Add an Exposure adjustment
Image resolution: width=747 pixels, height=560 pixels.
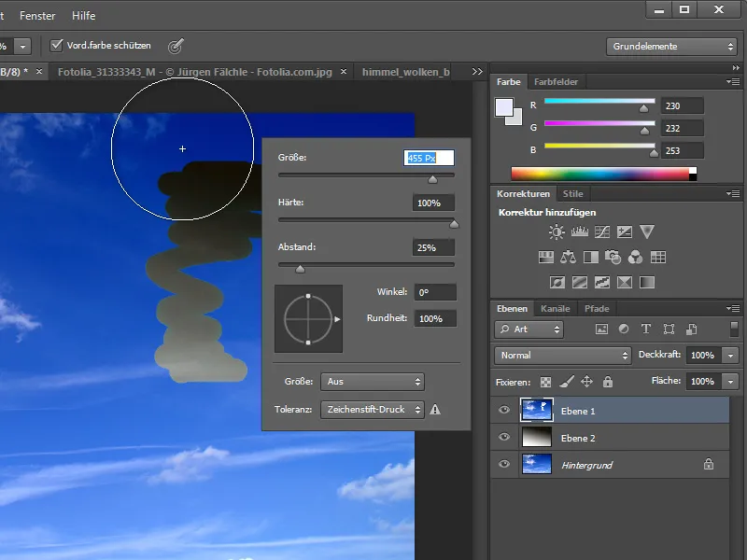[x=624, y=231]
